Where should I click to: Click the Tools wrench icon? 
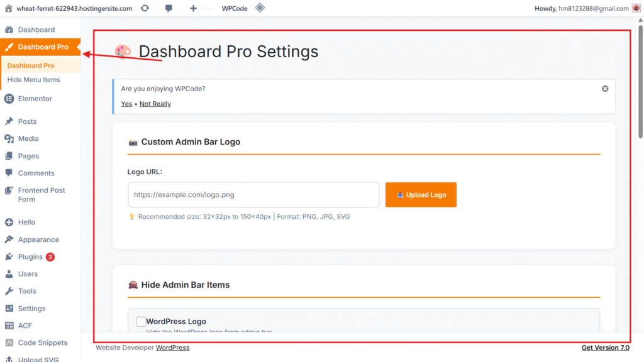(x=9, y=291)
